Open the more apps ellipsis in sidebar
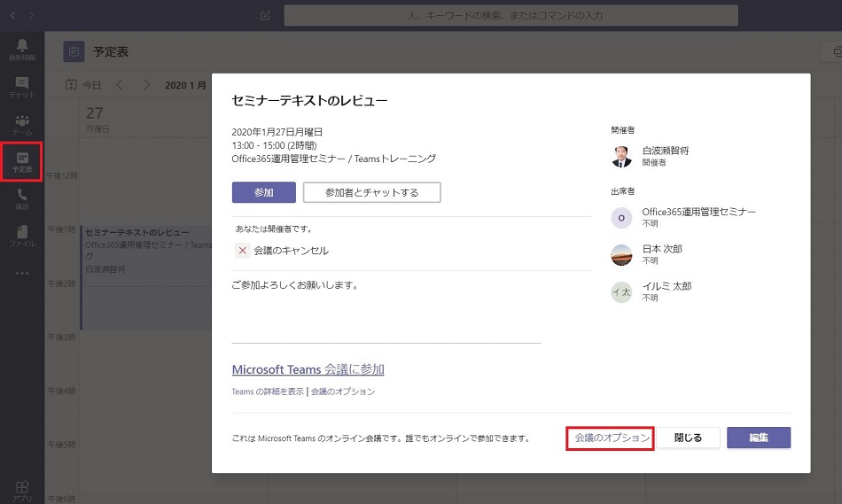 click(22, 273)
